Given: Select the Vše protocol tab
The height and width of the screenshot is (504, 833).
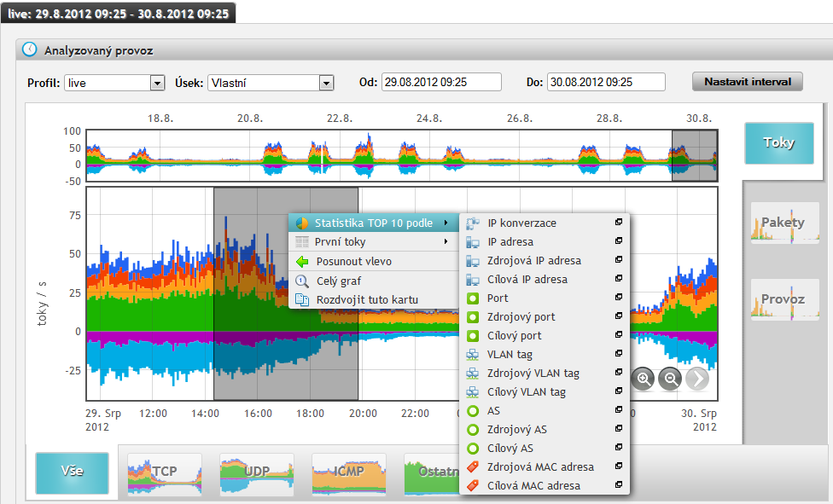Looking at the screenshot, I should (73, 472).
